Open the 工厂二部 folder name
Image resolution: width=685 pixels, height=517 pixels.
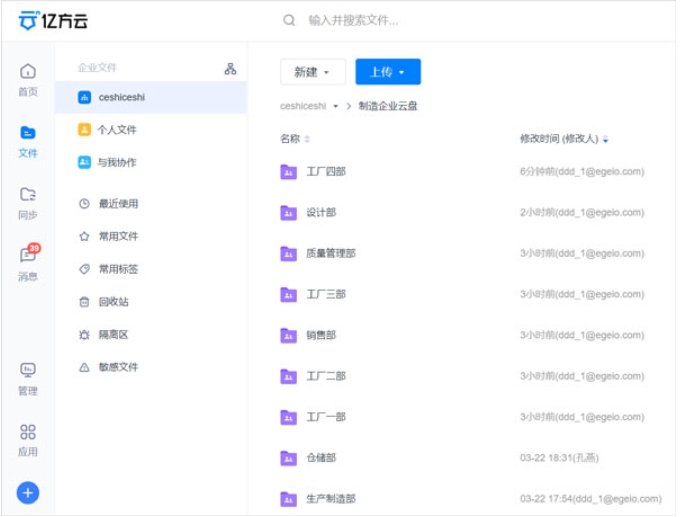tap(326, 376)
